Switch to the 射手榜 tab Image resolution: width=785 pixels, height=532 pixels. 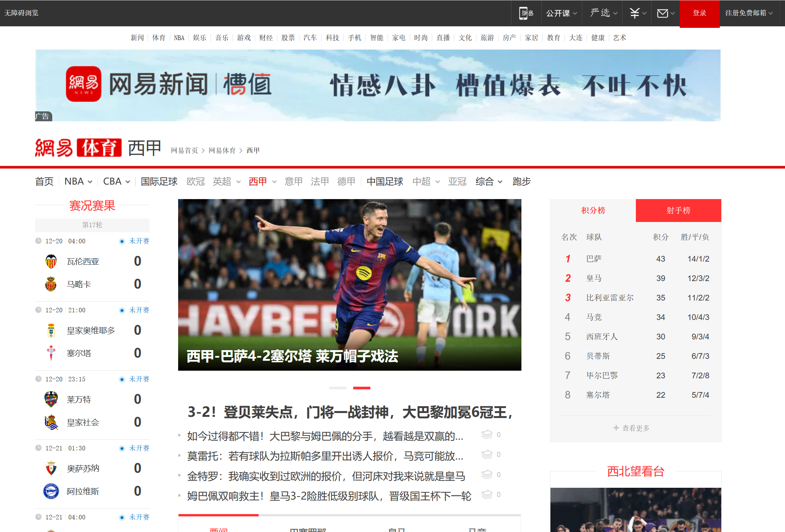tap(678, 211)
